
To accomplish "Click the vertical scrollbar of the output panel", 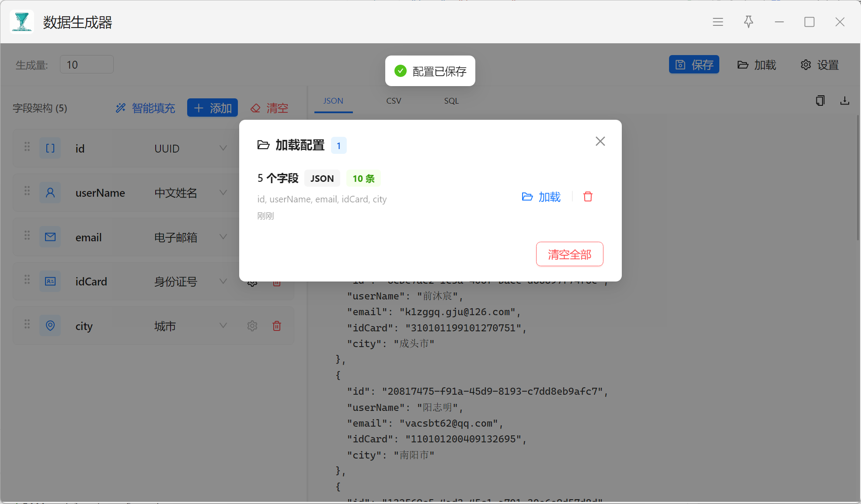I will click(x=858, y=177).
